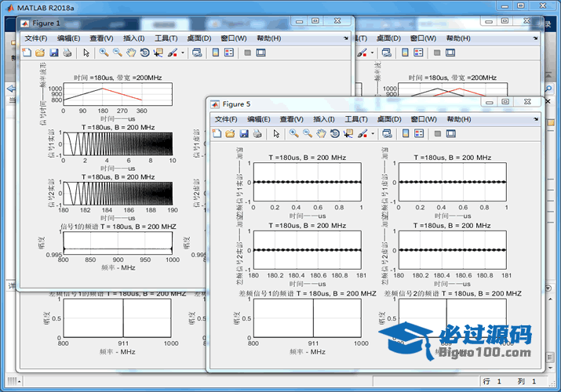Click Open File folder icon in Figure 5
Image resolution: width=561 pixels, height=392 pixels.
click(231, 134)
